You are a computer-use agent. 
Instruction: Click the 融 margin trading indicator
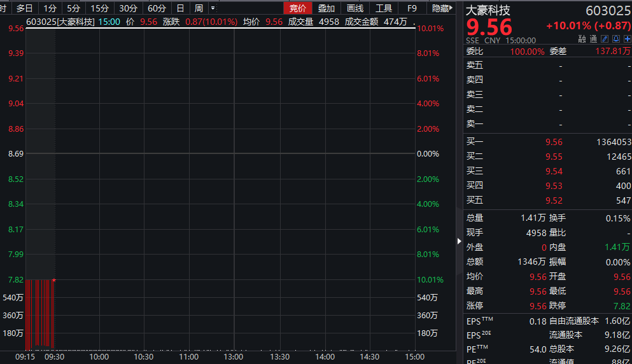582,39
